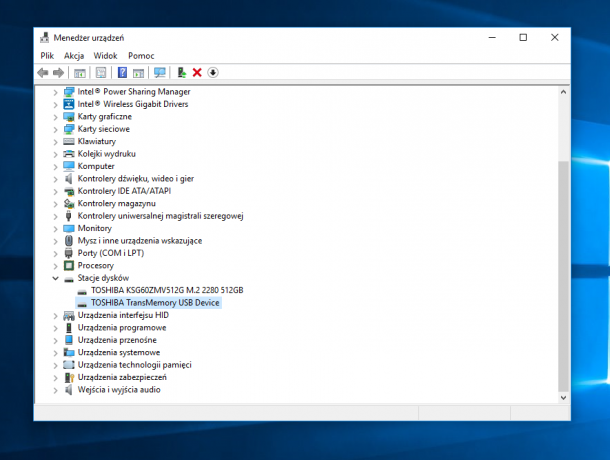Viewport: 610px width, 460px height.
Task: Click the disable device down-arrow icon
Action: [213, 72]
